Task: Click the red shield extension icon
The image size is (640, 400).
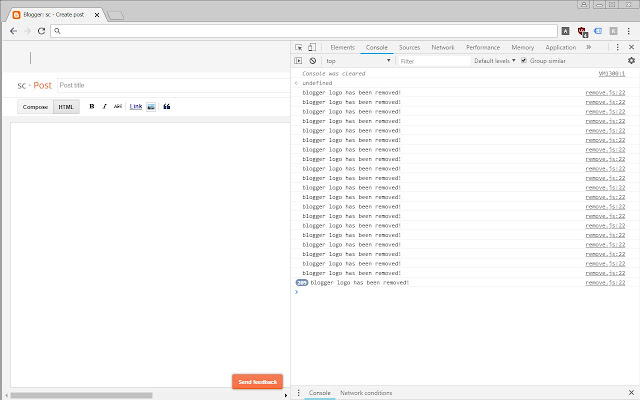Action: tap(582, 31)
